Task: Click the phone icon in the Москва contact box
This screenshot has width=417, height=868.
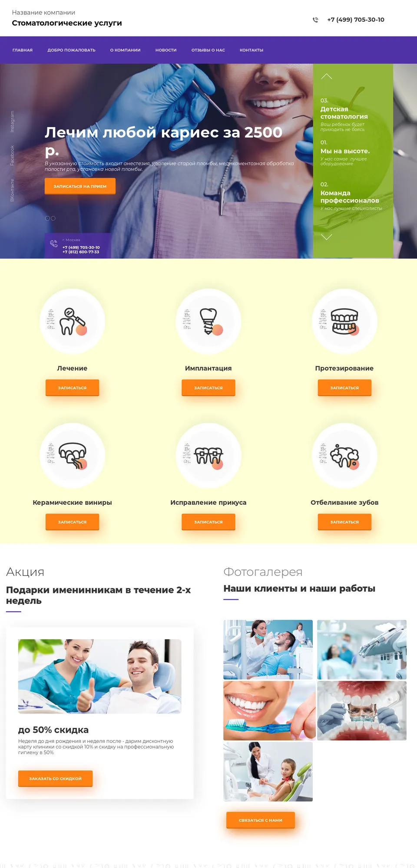Action: [54, 243]
